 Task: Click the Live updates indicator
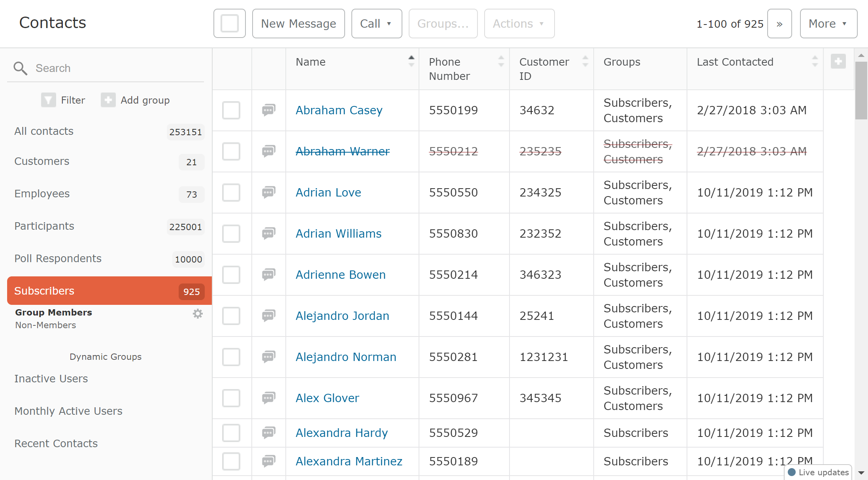coord(818,472)
